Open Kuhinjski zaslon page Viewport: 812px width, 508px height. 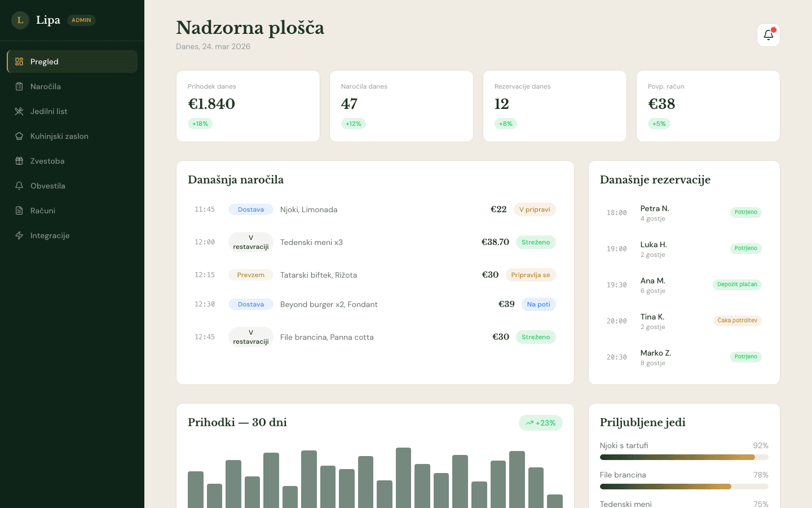point(72,136)
